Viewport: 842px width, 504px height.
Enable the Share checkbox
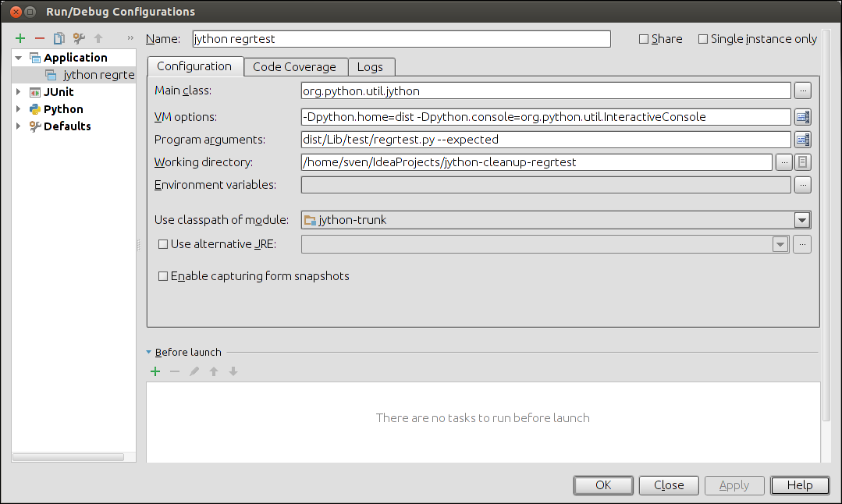(x=644, y=39)
